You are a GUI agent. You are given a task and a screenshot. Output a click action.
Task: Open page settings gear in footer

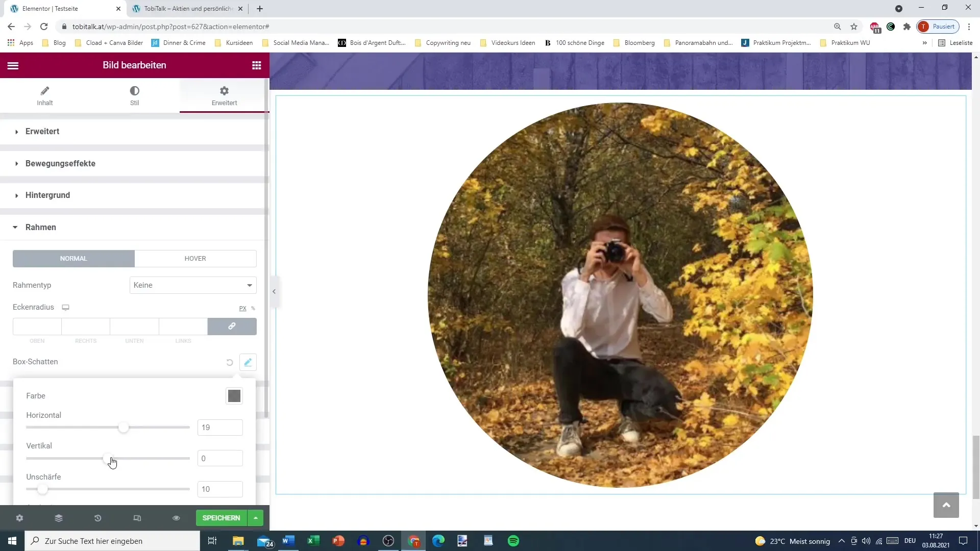point(19,518)
